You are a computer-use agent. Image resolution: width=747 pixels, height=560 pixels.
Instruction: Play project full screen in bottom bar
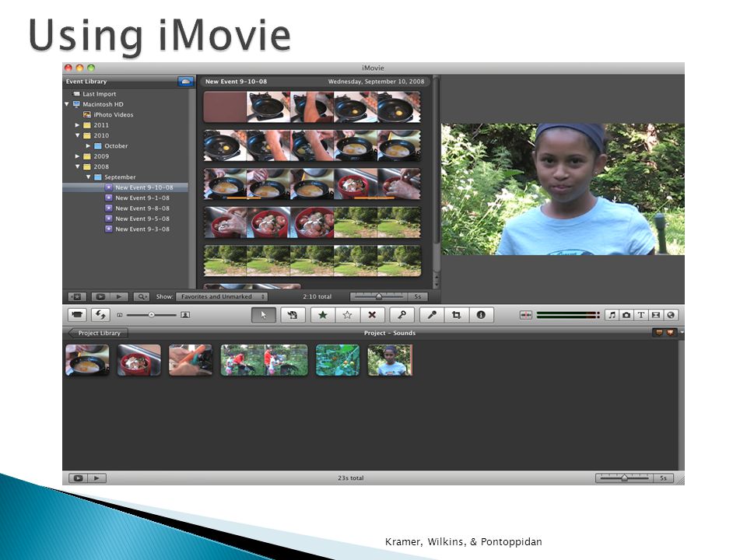coord(78,478)
